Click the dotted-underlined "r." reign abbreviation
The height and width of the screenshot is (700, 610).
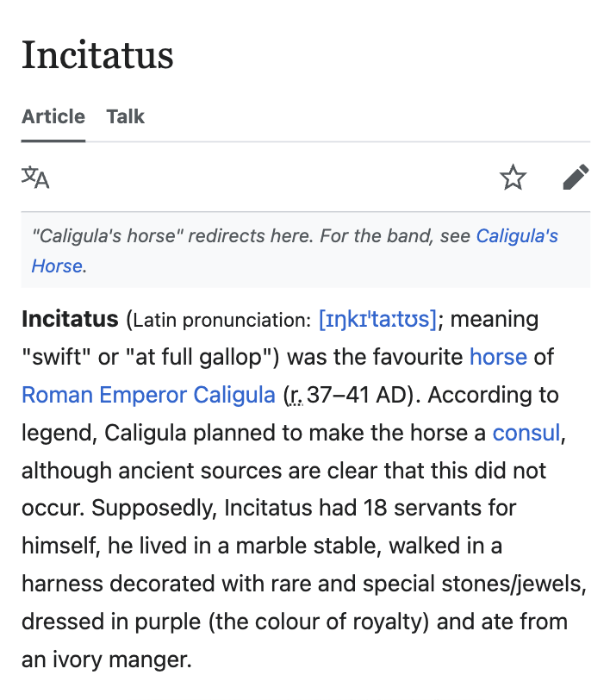[x=296, y=396]
